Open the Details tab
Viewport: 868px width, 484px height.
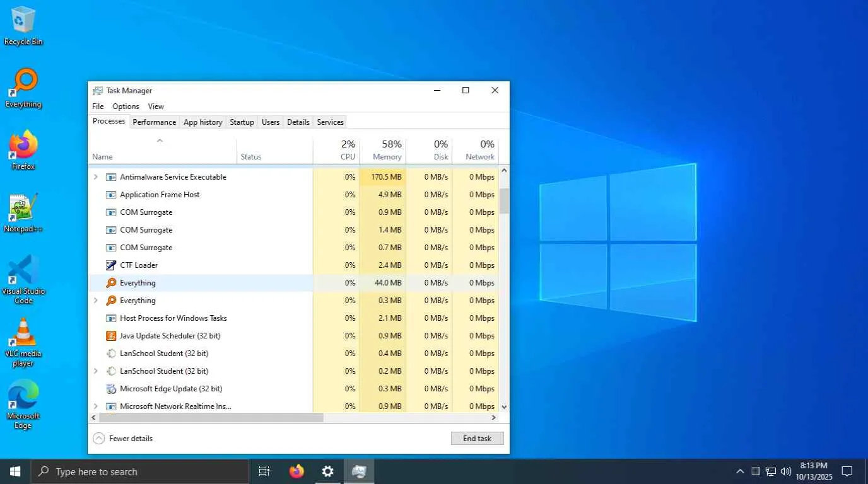tap(298, 122)
